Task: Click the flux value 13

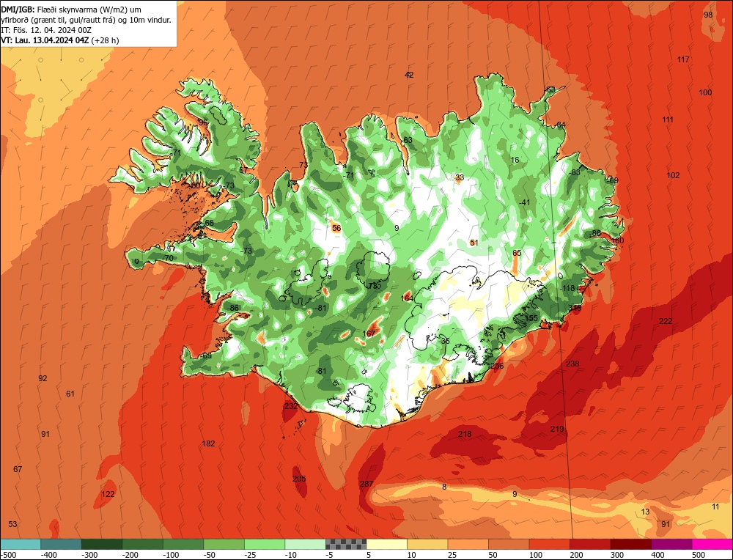Action: point(645,512)
